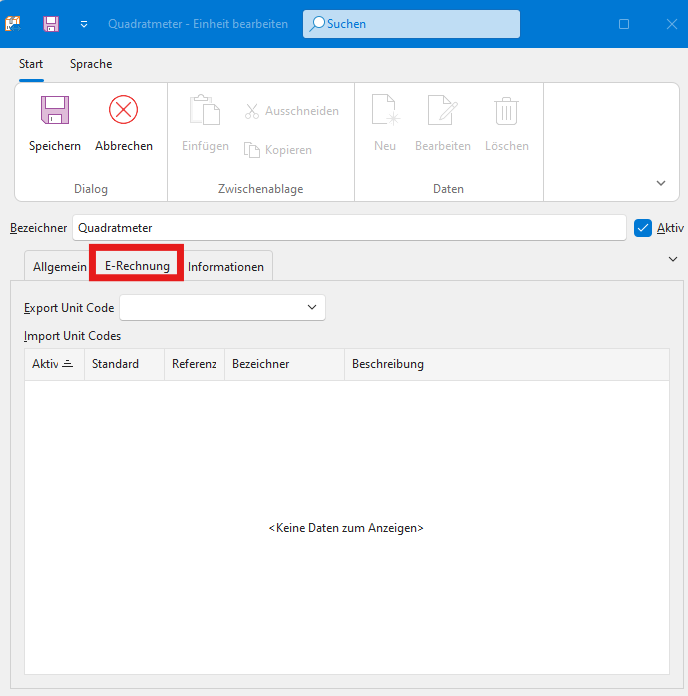Click the Bearbeiten pencil icon
The height and width of the screenshot is (696, 688).
(442, 110)
